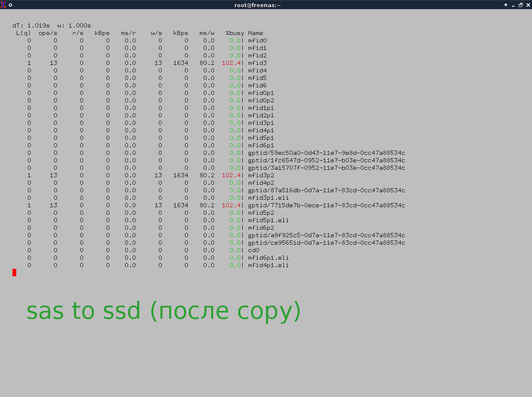Select the gptid/1fc6547d-0952 entry
This screenshot has width=532, height=397.
pyautogui.click(x=327, y=160)
